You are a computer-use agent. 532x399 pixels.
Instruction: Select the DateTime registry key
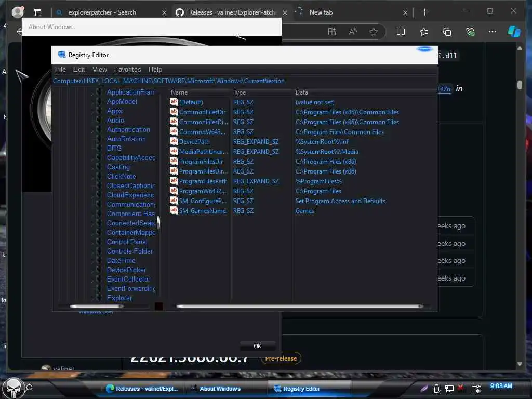click(121, 261)
